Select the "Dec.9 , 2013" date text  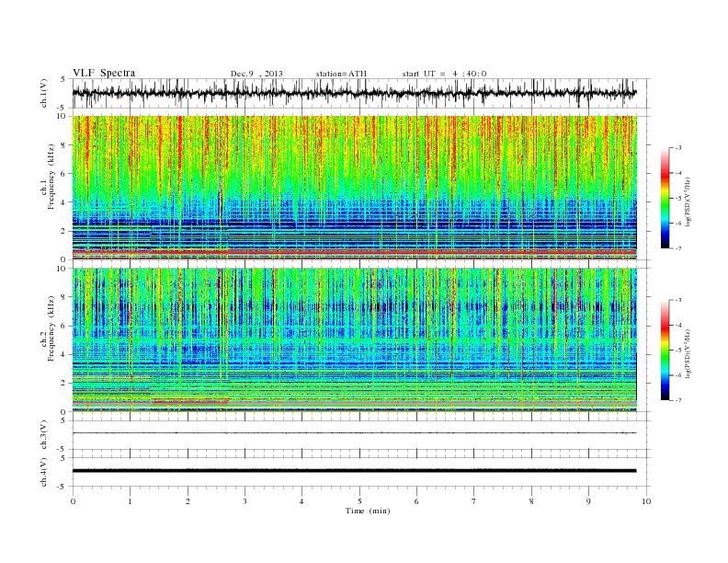[256, 74]
